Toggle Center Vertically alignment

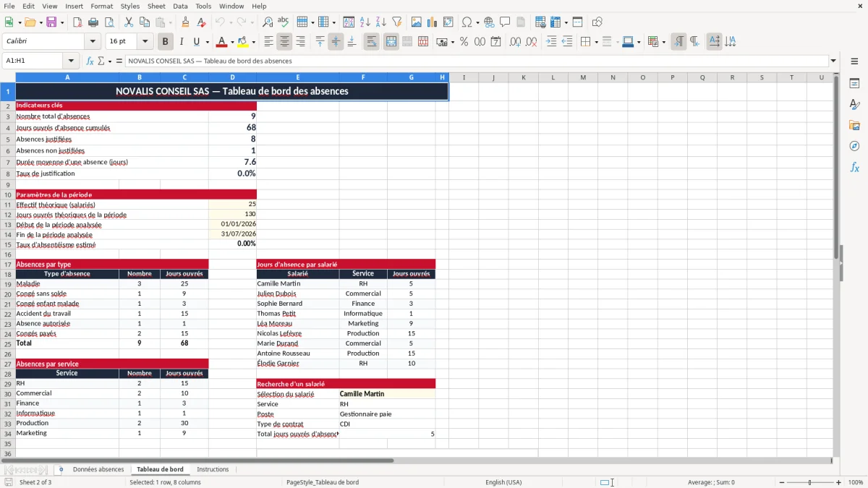336,42
